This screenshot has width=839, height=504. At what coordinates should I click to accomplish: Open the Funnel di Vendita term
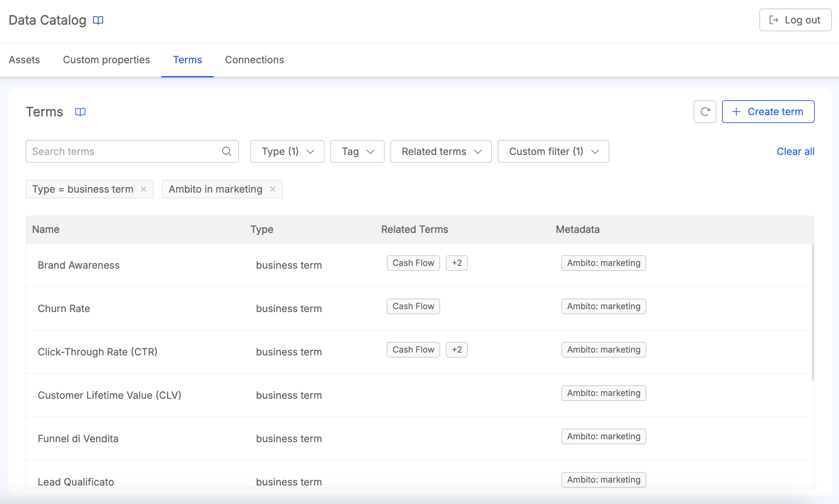[x=78, y=439]
